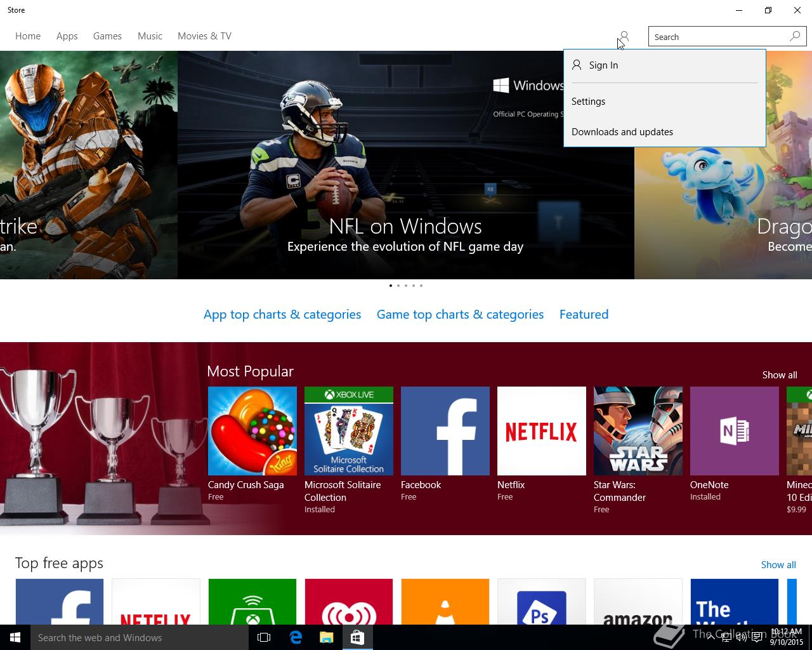Open the Featured link
The height and width of the screenshot is (650, 812).
pyautogui.click(x=584, y=314)
